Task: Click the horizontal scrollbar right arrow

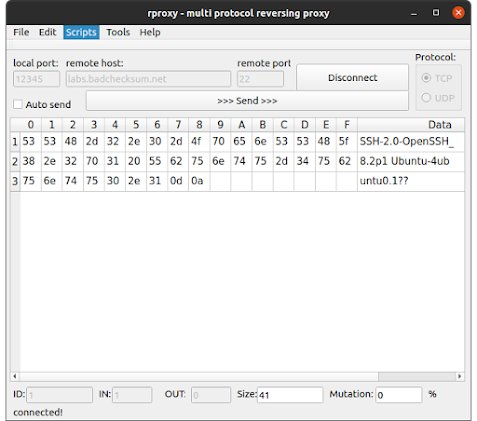Action: tap(460, 376)
